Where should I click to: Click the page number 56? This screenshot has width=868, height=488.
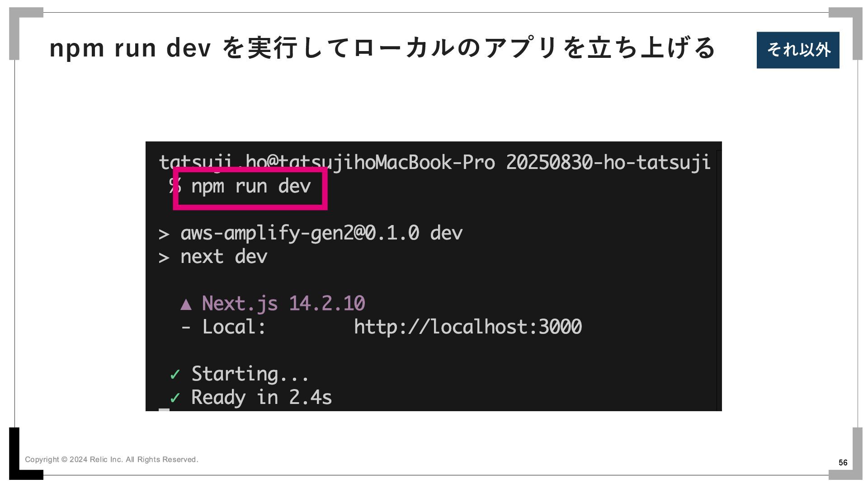(843, 463)
